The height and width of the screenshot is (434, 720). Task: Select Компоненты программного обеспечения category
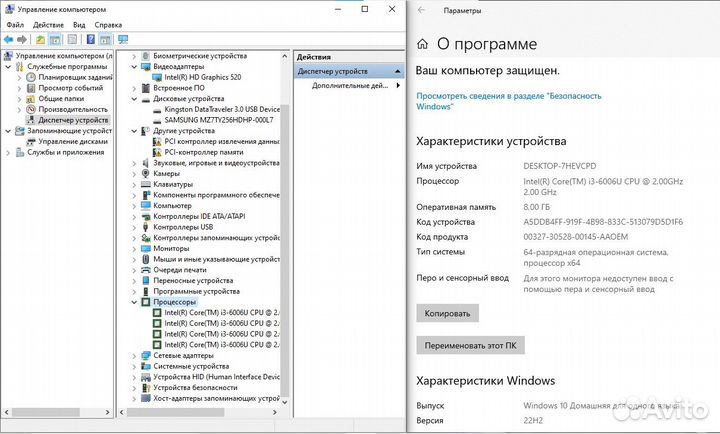[x=216, y=195]
